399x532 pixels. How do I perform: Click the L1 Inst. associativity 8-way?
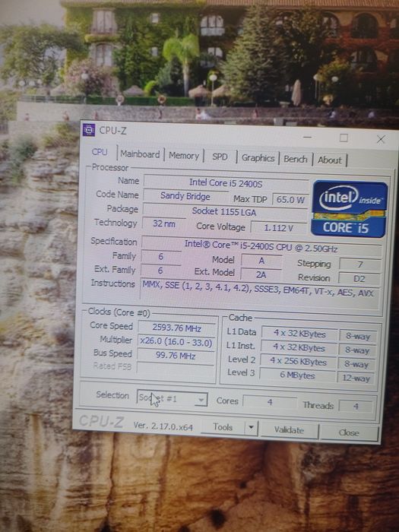(357, 350)
